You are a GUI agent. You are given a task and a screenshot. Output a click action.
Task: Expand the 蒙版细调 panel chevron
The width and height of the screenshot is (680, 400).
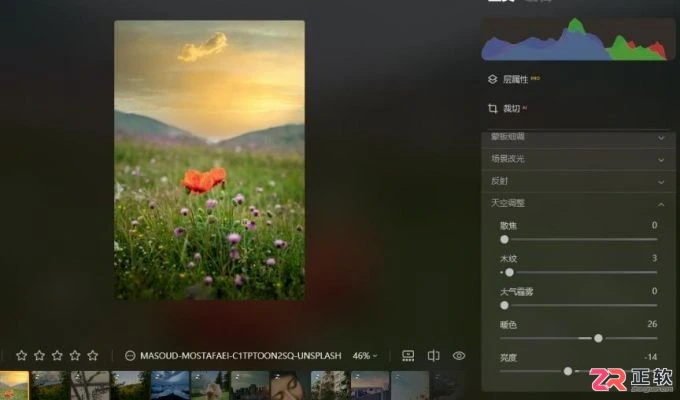pyautogui.click(x=661, y=138)
